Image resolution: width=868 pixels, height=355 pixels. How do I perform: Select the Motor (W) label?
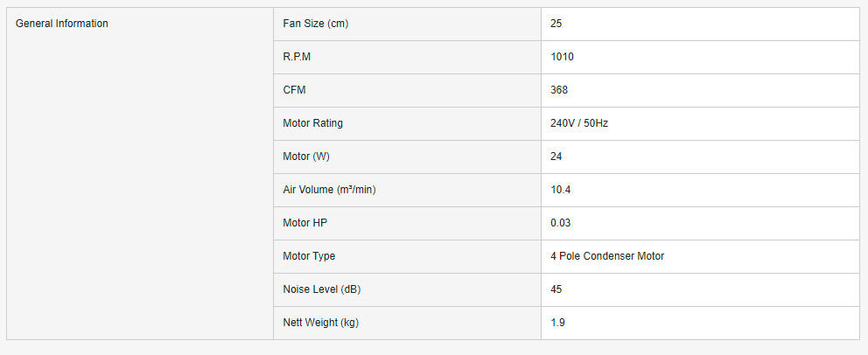(308, 157)
